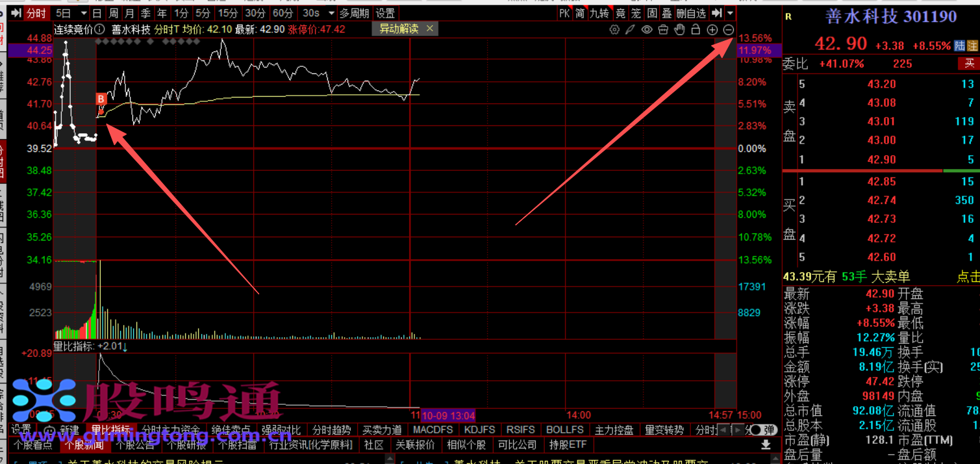Select the hand pan tool
The height and width of the screenshot is (464, 980).
coord(679,29)
